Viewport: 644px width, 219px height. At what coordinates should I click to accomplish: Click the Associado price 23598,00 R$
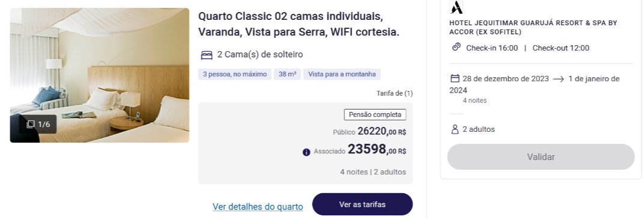click(x=377, y=149)
